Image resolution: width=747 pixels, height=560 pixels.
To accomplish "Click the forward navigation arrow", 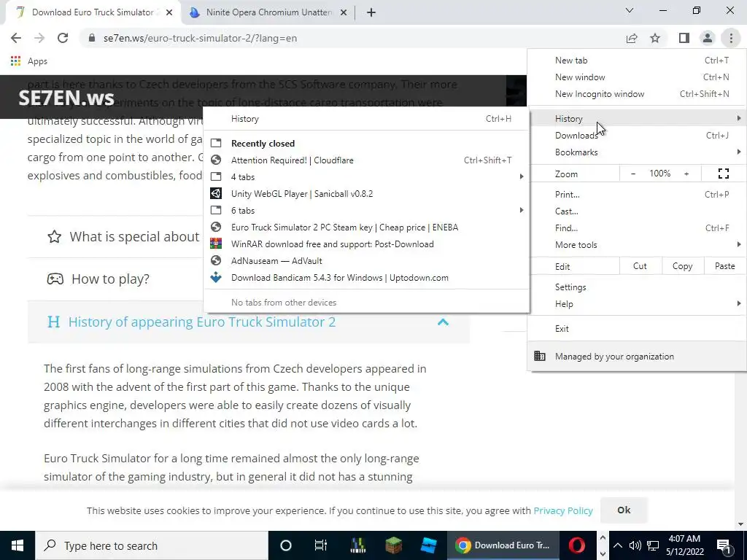I will (x=39, y=38).
